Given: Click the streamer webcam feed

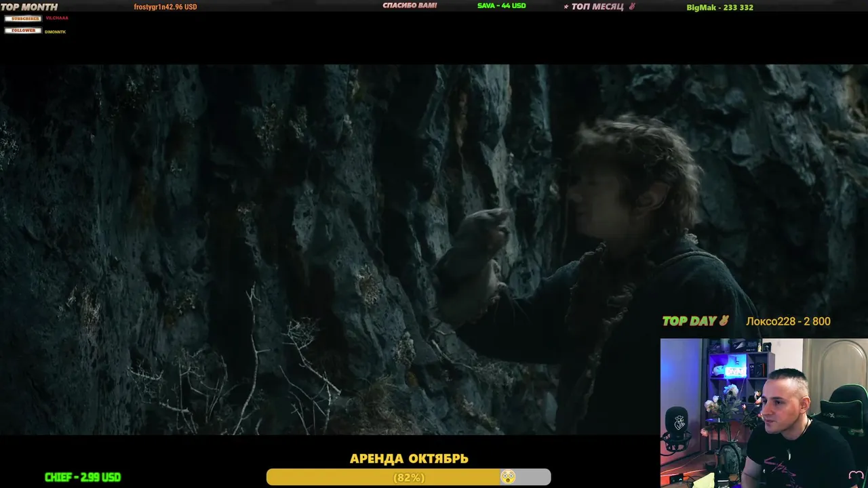Looking at the screenshot, I should (x=764, y=413).
